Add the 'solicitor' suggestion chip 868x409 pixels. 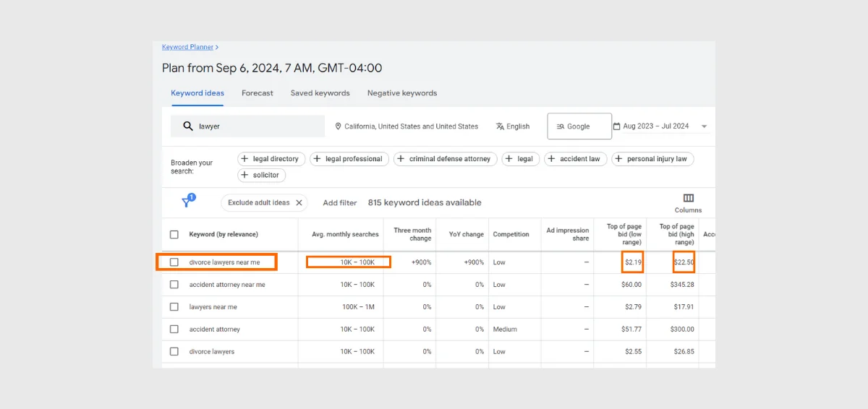click(x=262, y=175)
